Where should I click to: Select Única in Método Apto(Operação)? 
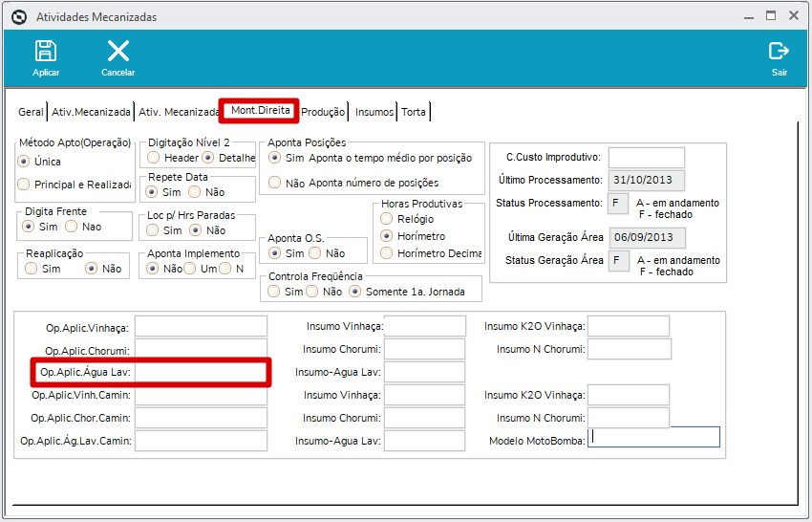tap(23, 162)
